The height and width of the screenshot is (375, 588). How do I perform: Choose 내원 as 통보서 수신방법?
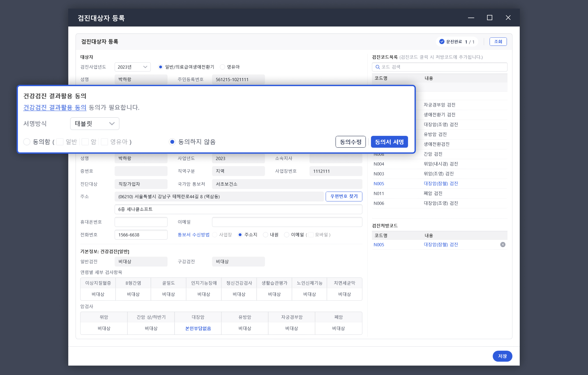[x=265, y=235]
